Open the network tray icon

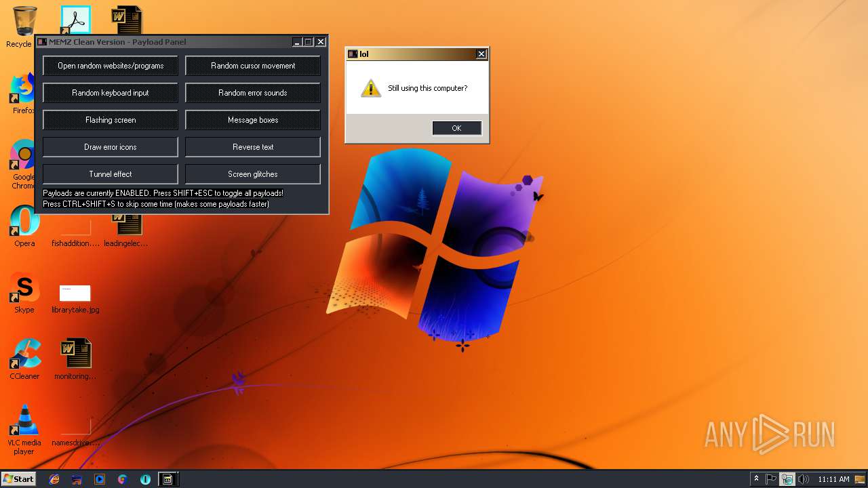tap(787, 479)
